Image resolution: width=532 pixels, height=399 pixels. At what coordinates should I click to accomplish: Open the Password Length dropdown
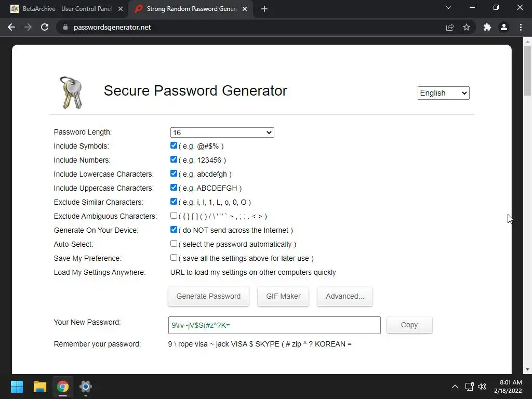tap(222, 132)
